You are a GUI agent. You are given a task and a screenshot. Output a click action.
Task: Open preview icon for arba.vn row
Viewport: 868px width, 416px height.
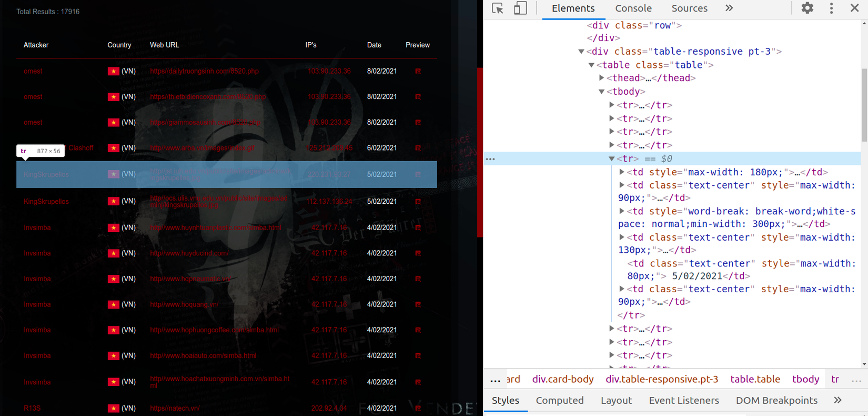point(418,148)
